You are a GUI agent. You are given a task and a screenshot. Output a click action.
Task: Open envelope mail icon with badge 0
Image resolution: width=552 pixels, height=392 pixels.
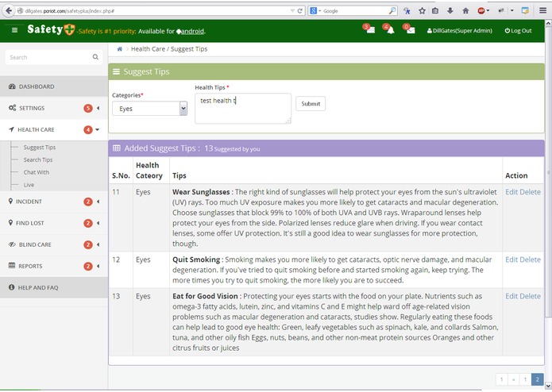coord(409,29)
